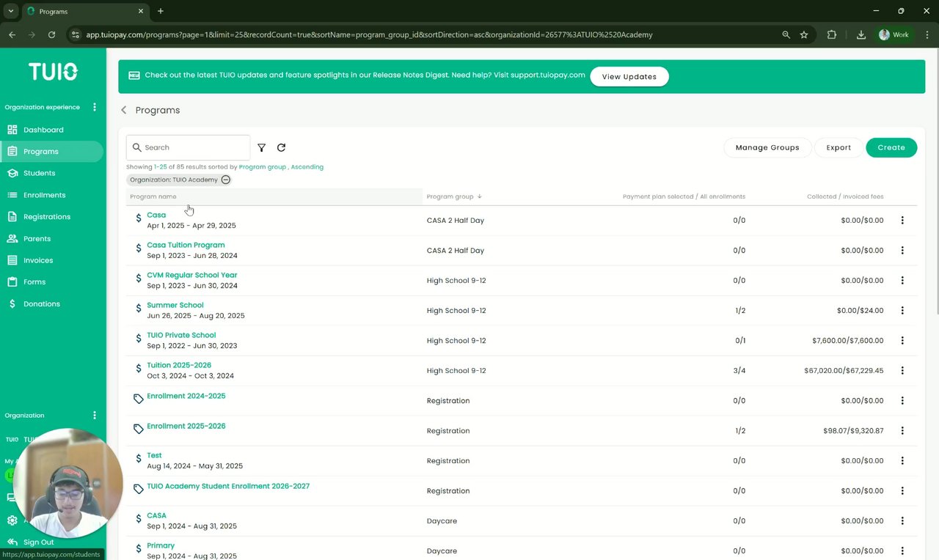Change sort direction via Ascending link
The width and height of the screenshot is (939, 560).
coord(307,167)
